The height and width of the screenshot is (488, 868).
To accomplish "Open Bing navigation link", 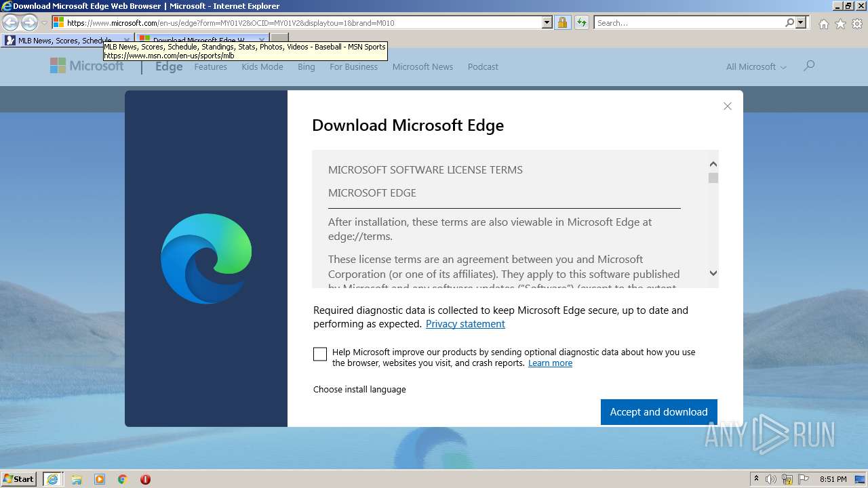I will (x=307, y=66).
